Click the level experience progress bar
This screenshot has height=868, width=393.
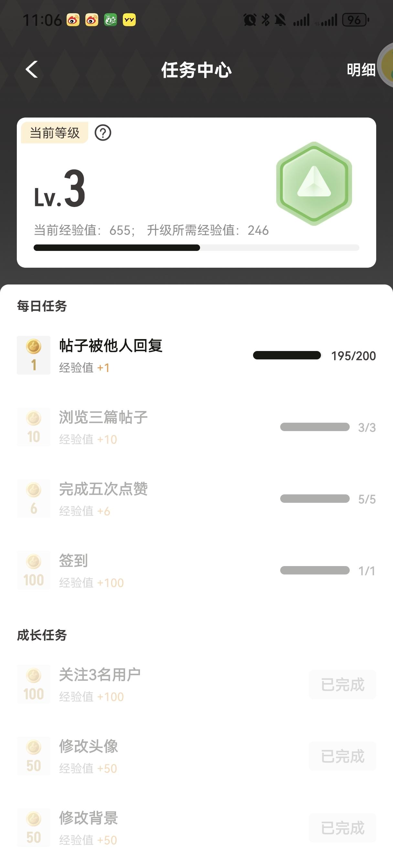[x=196, y=248]
